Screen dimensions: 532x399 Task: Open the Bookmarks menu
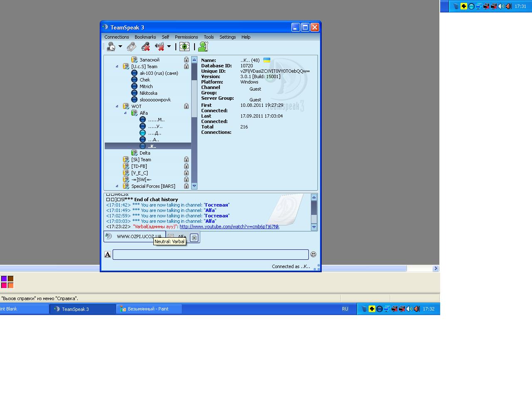click(145, 37)
